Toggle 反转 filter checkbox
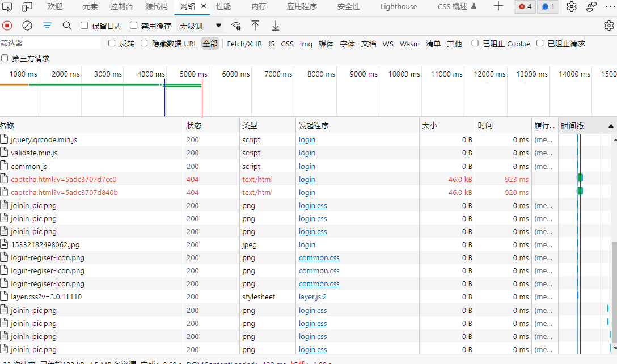The height and width of the screenshot is (364, 617). [112, 43]
